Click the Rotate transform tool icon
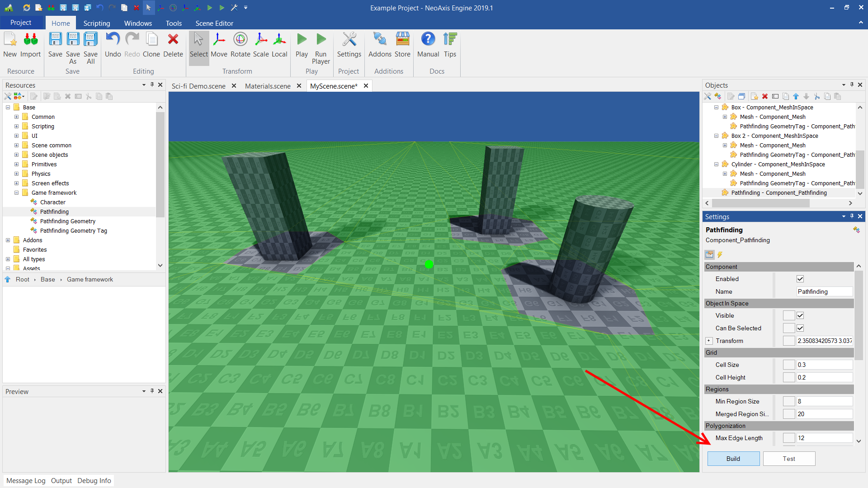This screenshot has width=868, height=488. click(240, 40)
